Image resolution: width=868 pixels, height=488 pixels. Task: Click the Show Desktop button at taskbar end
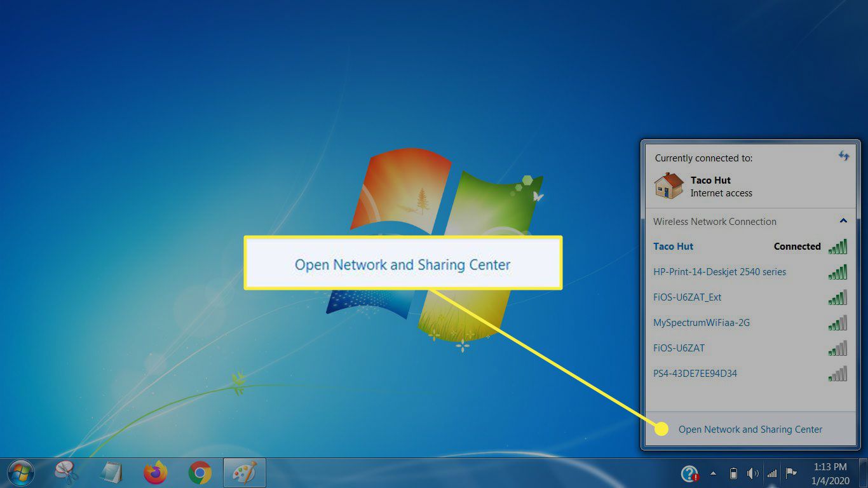point(863,473)
